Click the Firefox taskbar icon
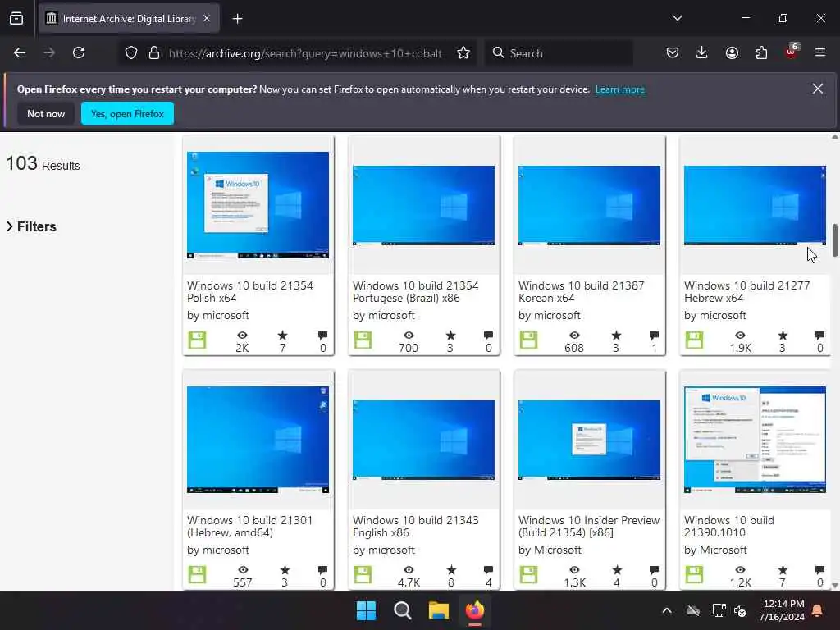Image resolution: width=840 pixels, height=630 pixels. click(475, 610)
